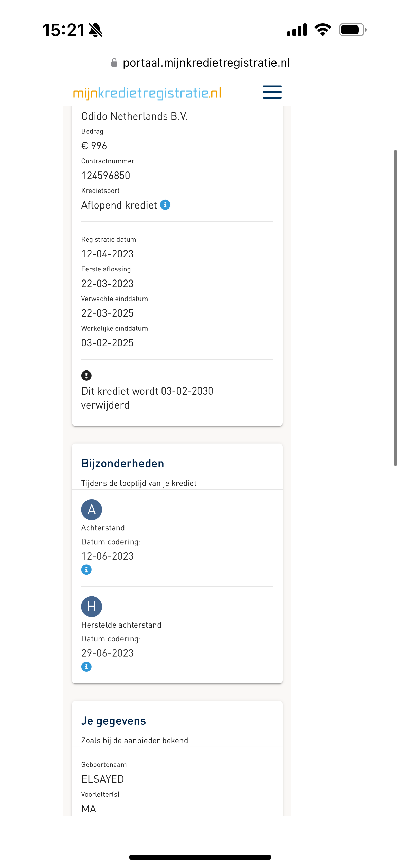
Task: Click the contract number 124596850
Action: [x=106, y=176]
